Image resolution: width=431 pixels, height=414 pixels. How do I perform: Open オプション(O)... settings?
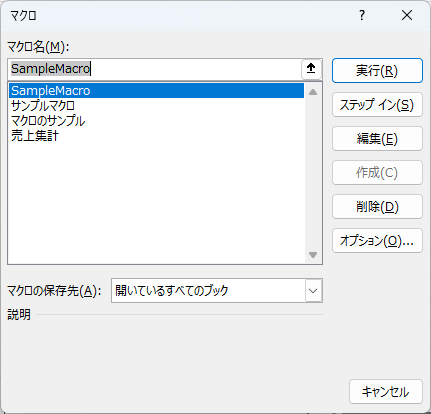[377, 241]
